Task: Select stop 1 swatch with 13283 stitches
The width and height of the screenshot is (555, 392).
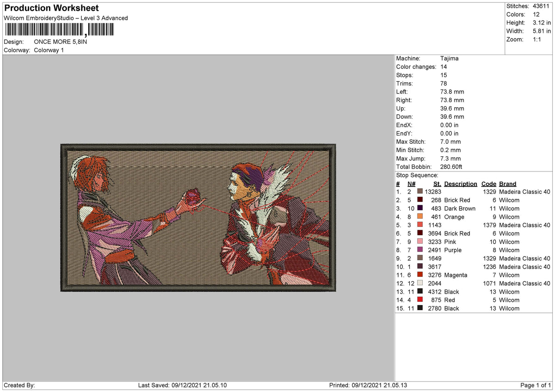Action: pos(420,192)
